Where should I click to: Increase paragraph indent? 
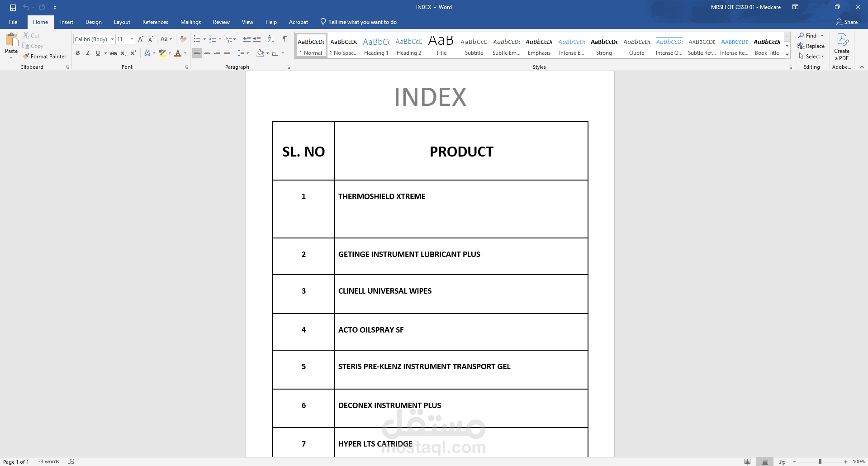(x=257, y=39)
